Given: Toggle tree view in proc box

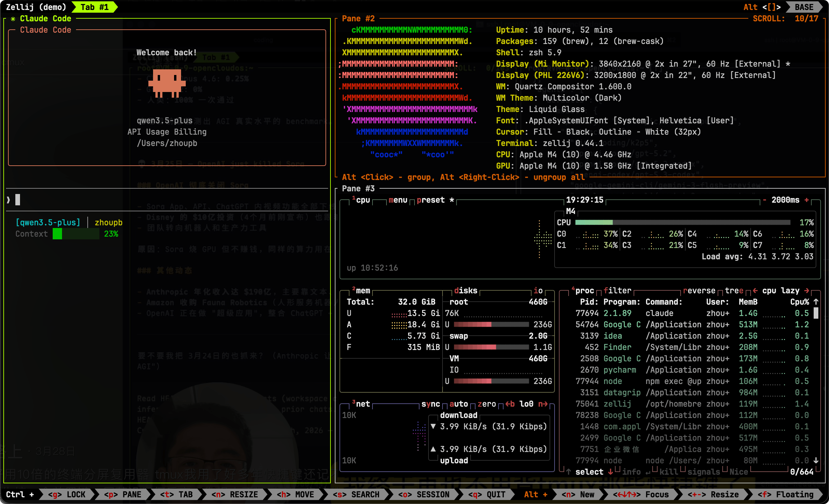Looking at the screenshot, I should (734, 290).
